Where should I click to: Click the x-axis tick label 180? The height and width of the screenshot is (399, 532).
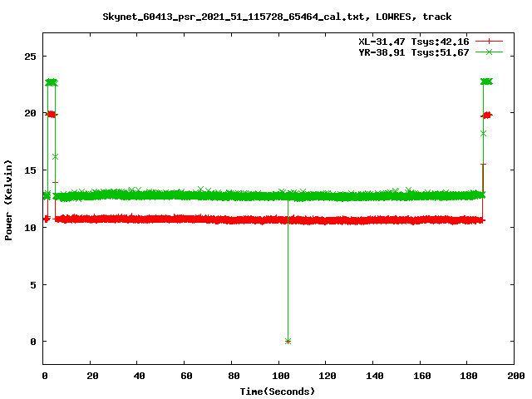[469, 376]
